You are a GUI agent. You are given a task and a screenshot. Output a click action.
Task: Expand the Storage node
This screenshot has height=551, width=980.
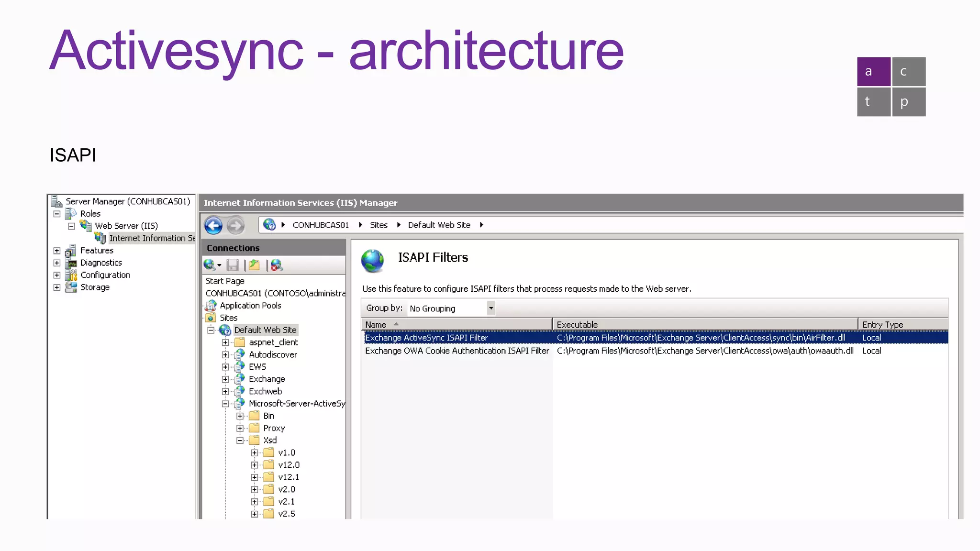pos(56,287)
